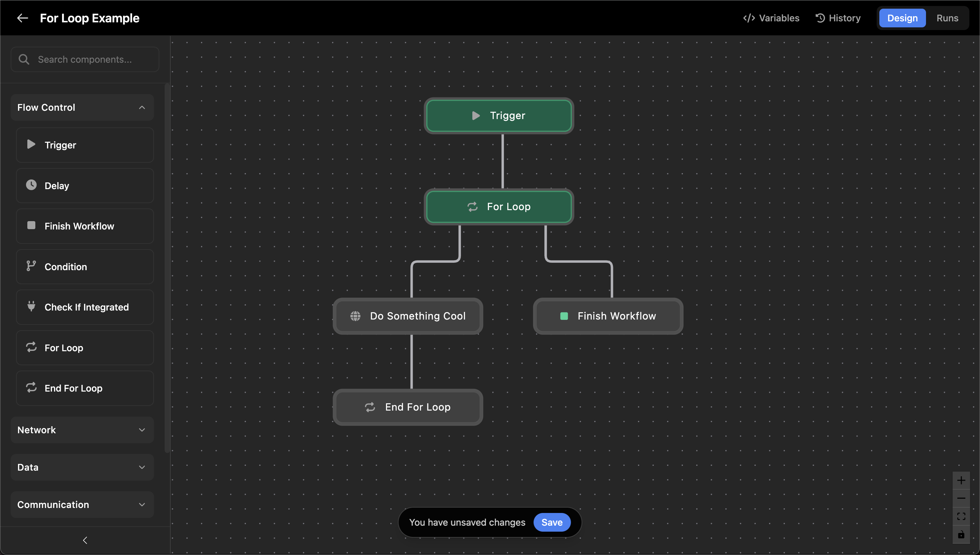Switch to the Runs tab

pyautogui.click(x=947, y=18)
